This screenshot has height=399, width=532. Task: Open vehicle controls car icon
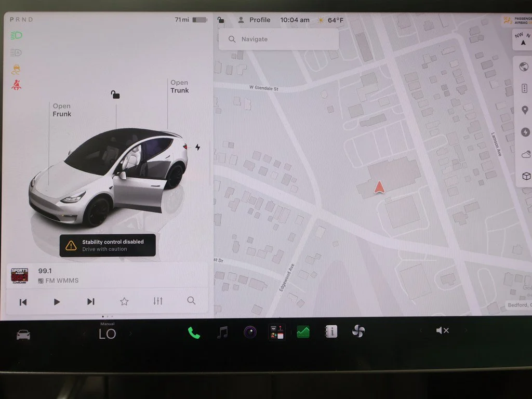[x=23, y=335]
